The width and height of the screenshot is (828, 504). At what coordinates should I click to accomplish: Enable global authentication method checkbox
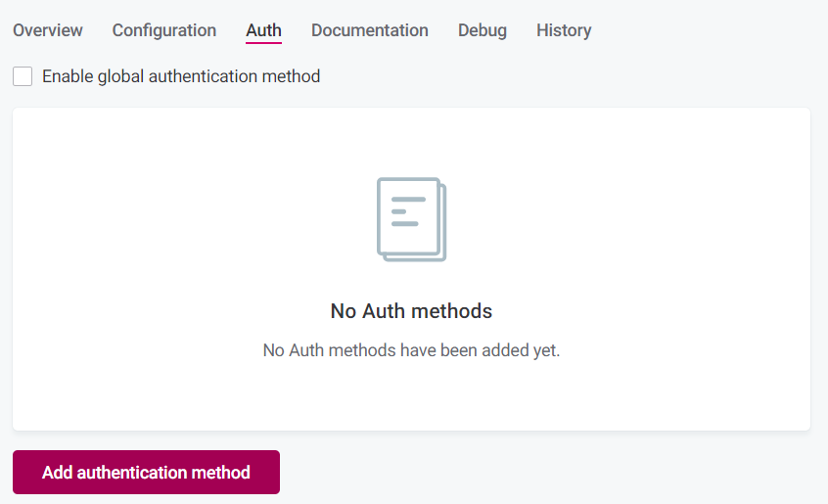click(23, 76)
